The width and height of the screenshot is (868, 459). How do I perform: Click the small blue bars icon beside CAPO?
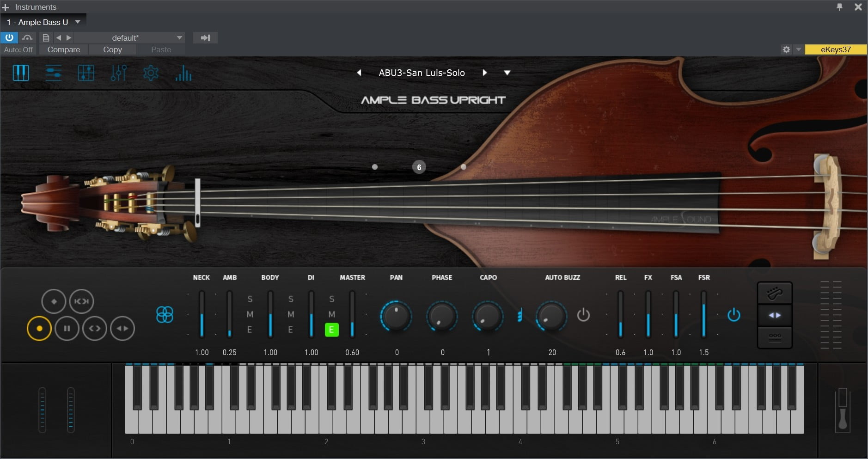point(520,315)
